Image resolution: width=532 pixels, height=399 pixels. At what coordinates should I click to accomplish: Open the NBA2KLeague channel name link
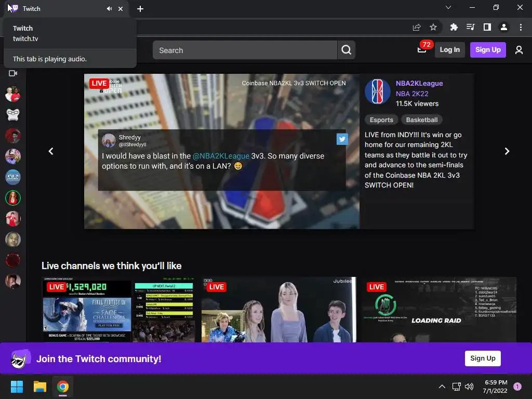click(419, 84)
